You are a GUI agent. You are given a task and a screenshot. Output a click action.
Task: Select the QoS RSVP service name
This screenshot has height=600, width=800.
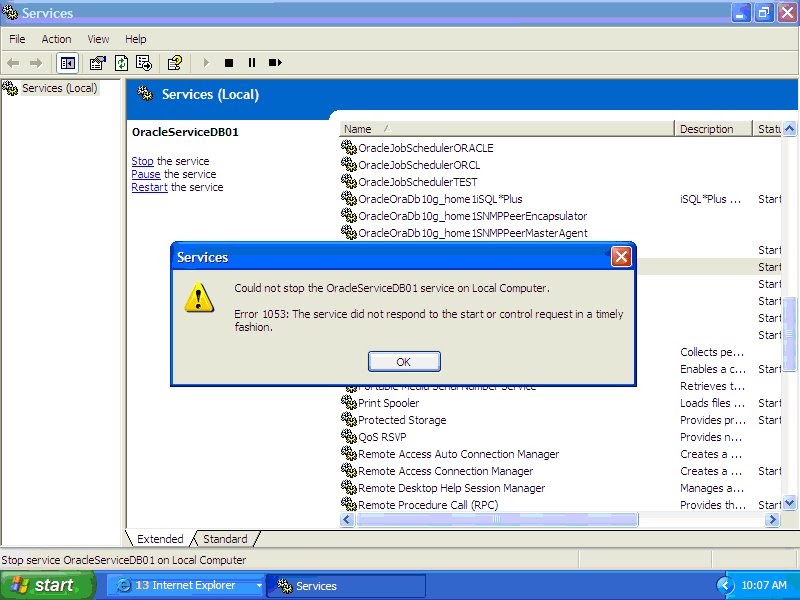pyautogui.click(x=382, y=437)
